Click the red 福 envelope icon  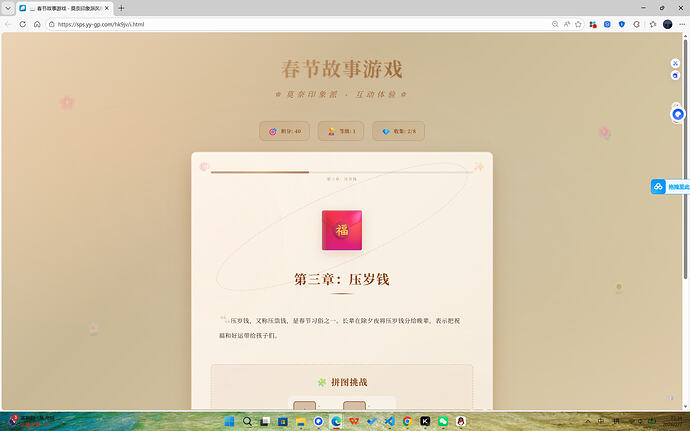pyautogui.click(x=342, y=230)
